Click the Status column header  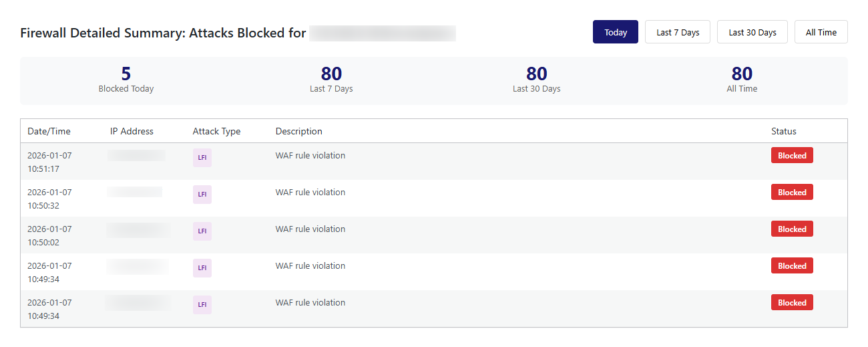point(783,131)
